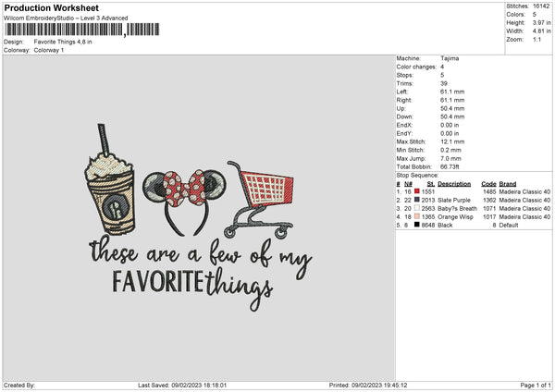
Task: Click the Black thread color swatch
Action: point(416,225)
